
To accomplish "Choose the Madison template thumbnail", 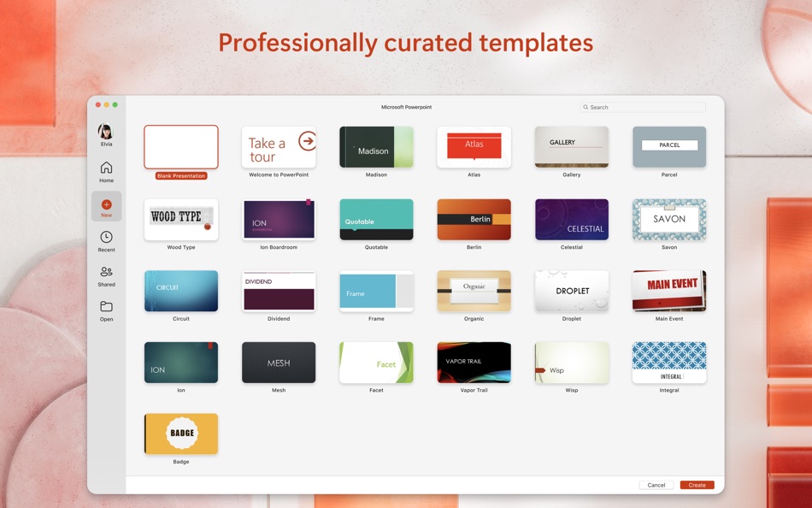I will [x=376, y=147].
